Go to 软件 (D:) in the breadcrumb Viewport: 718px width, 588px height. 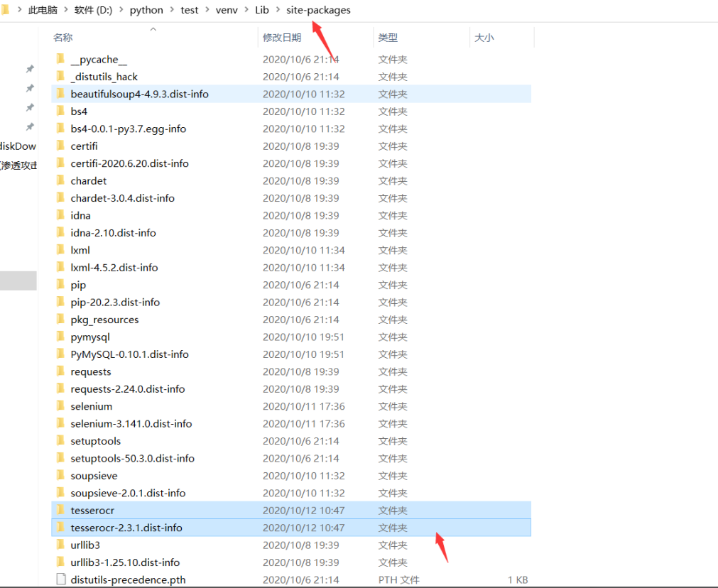[x=94, y=10]
